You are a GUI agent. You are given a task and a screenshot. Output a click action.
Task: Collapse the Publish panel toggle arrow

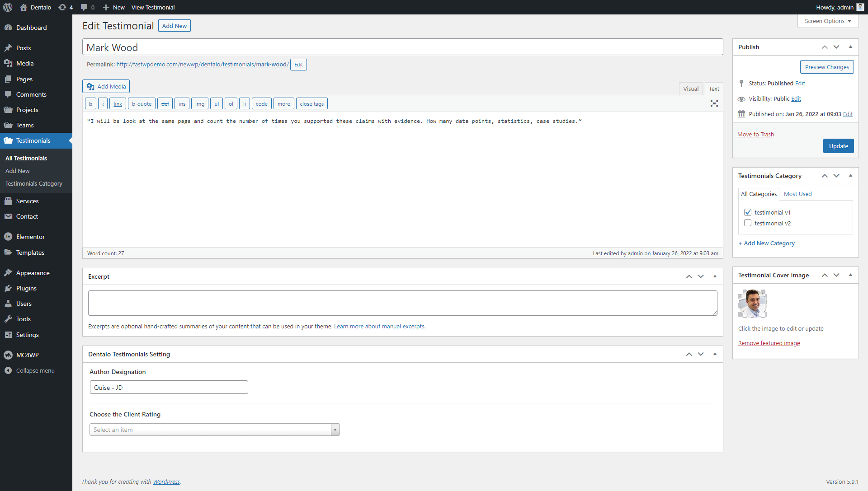click(x=850, y=47)
